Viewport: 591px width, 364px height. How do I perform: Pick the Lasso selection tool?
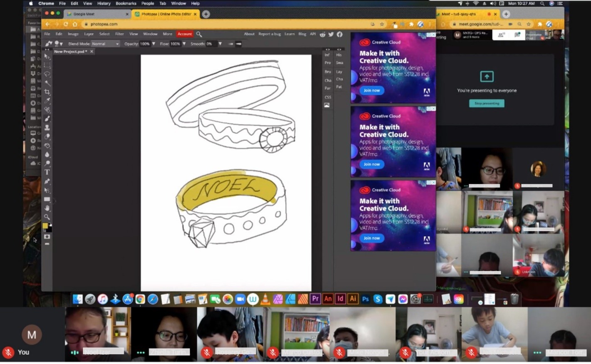click(x=47, y=74)
